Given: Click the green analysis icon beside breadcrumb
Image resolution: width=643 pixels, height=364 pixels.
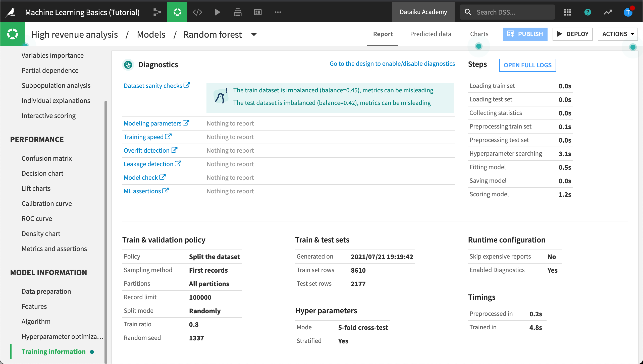Looking at the screenshot, I should click(x=13, y=34).
